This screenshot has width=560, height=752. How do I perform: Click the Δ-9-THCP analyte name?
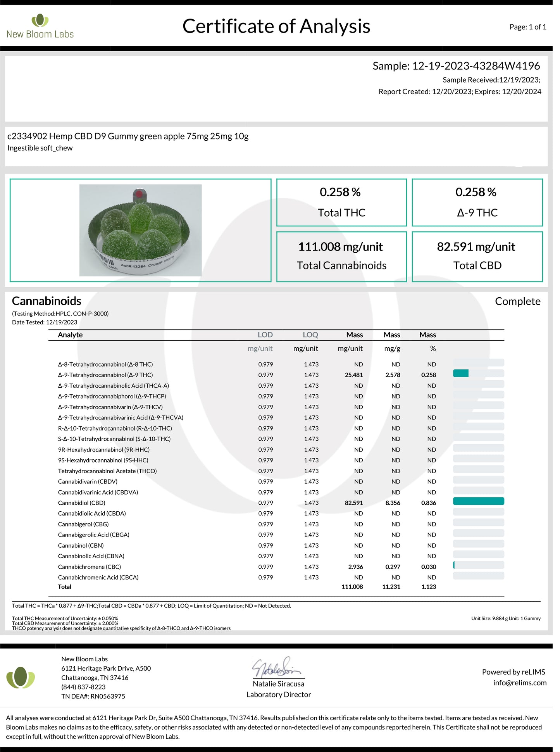coord(112,396)
